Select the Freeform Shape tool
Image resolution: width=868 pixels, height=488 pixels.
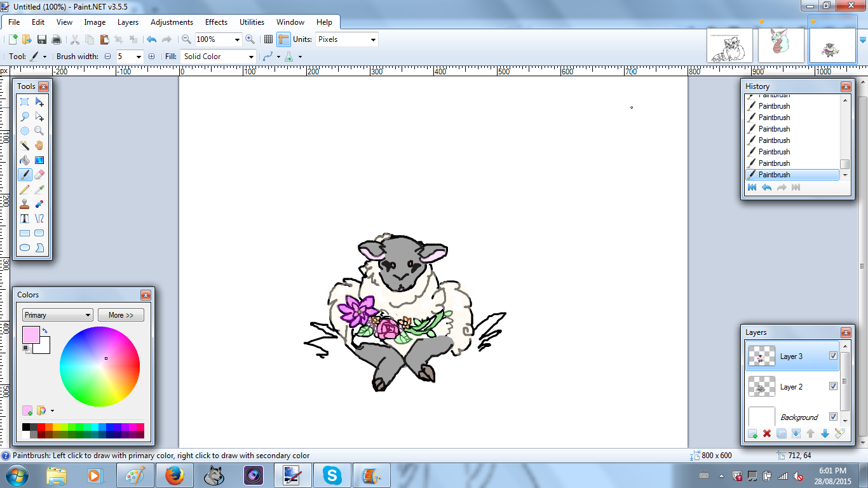coord(39,248)
